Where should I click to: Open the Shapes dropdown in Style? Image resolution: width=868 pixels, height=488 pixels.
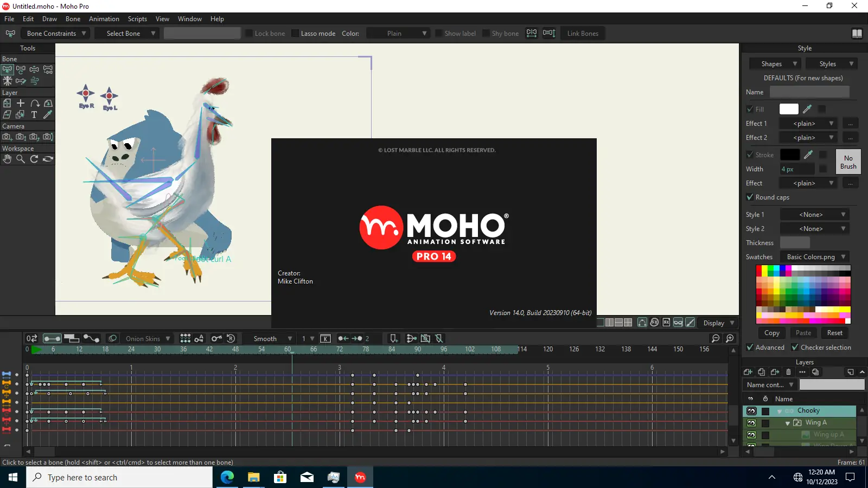click(x=774, y=63)
